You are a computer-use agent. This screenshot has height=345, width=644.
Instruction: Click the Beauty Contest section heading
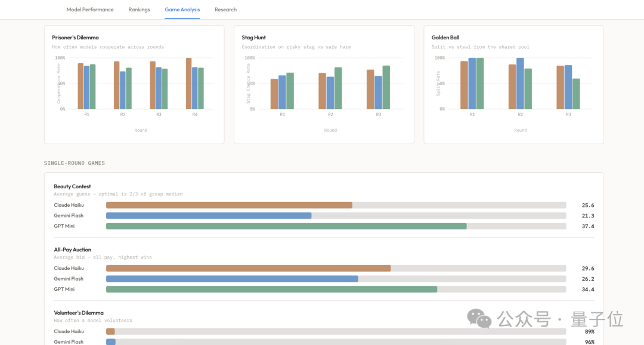pos(72,187)
